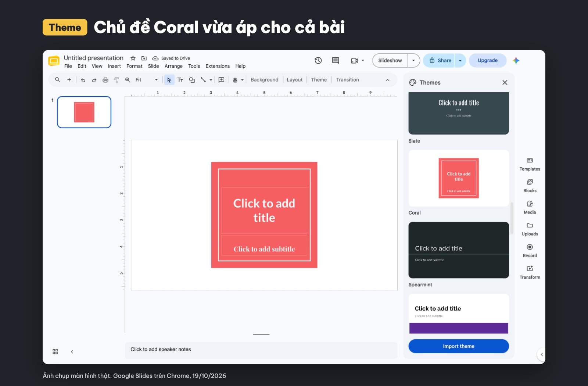Expand the video call dropdown arrow

click(363, 61)
